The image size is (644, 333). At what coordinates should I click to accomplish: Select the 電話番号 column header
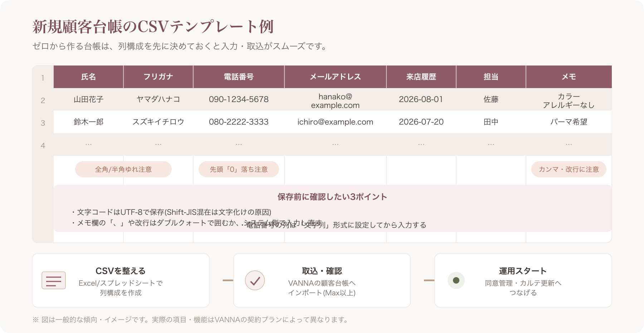point(239,77)
